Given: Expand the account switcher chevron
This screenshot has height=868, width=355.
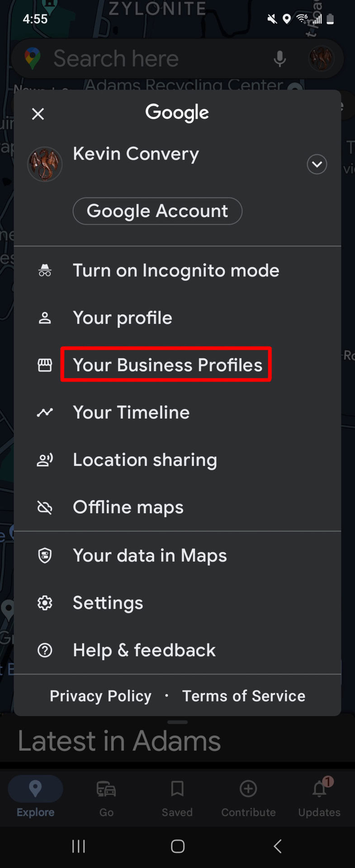Looking at the screenshot, I should (x=317, y=164).
